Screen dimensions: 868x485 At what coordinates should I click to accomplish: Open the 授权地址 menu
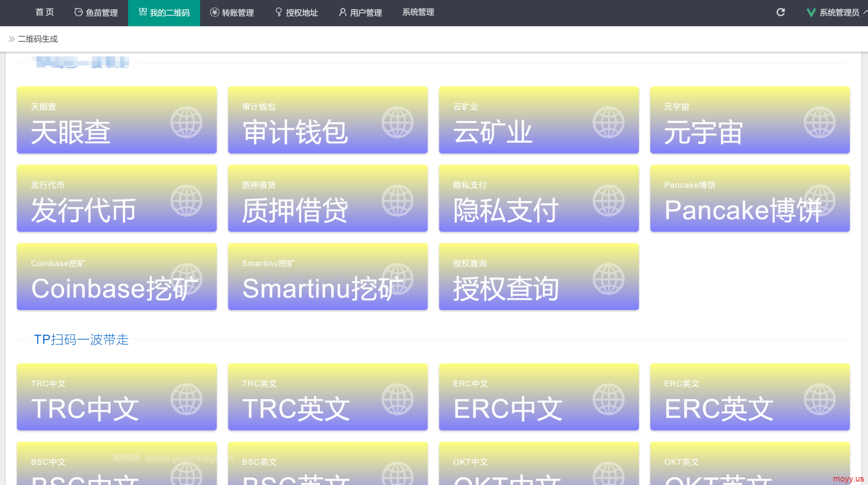point(296,13)
